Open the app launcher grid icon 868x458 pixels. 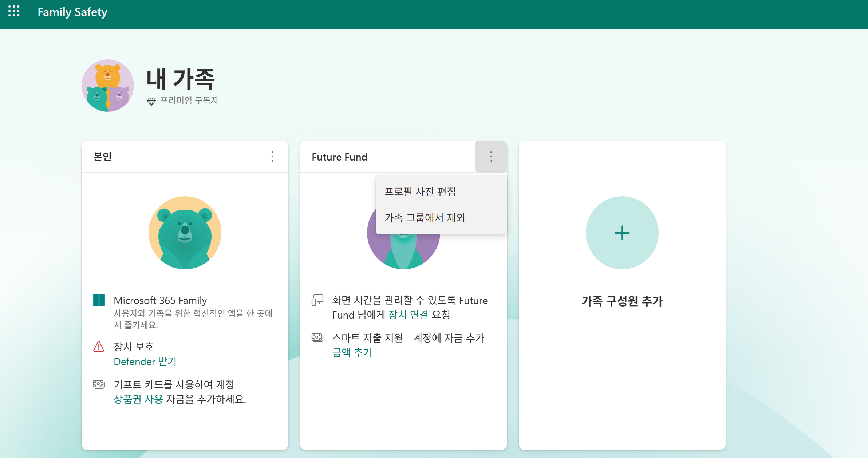click(x=14, y=11)
